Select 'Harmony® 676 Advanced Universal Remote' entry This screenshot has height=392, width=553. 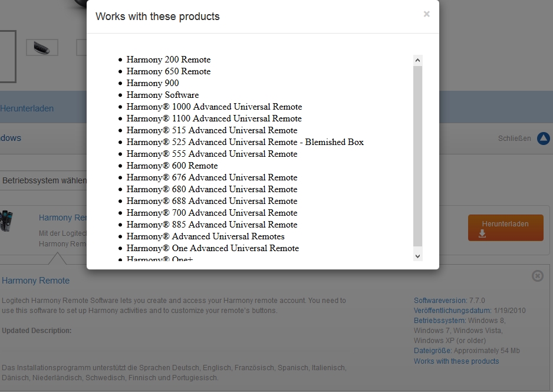click(212, 177)
